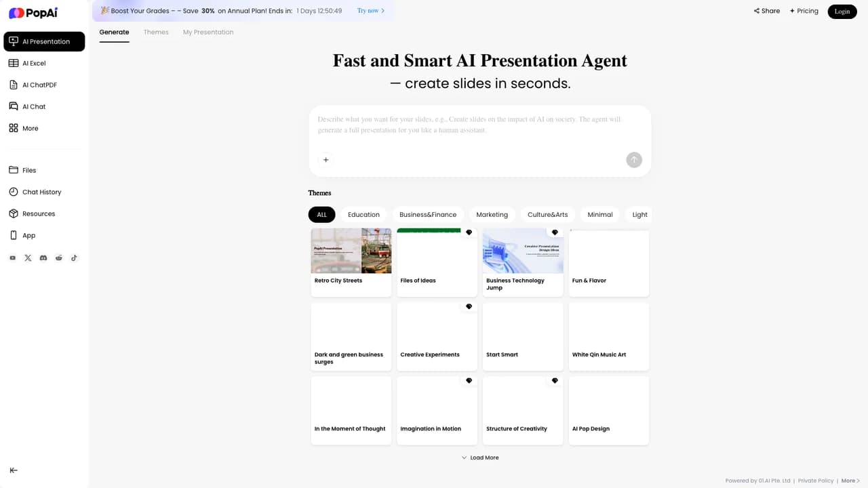This screenshot has height=488, width=868.
Task: Click Powered by 01.AI Pte. Ltd text
Action: (757, 481)
